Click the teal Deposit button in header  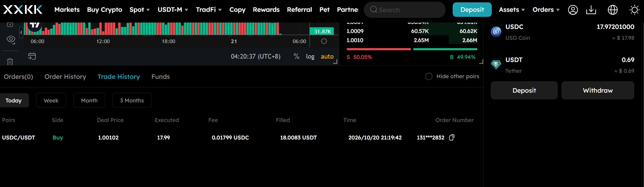[x=472, y=10]
